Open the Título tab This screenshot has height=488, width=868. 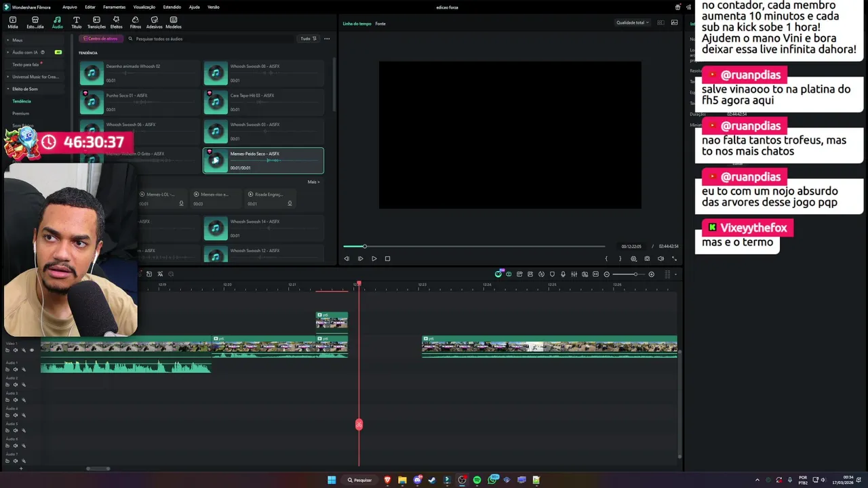pos(76,22)
